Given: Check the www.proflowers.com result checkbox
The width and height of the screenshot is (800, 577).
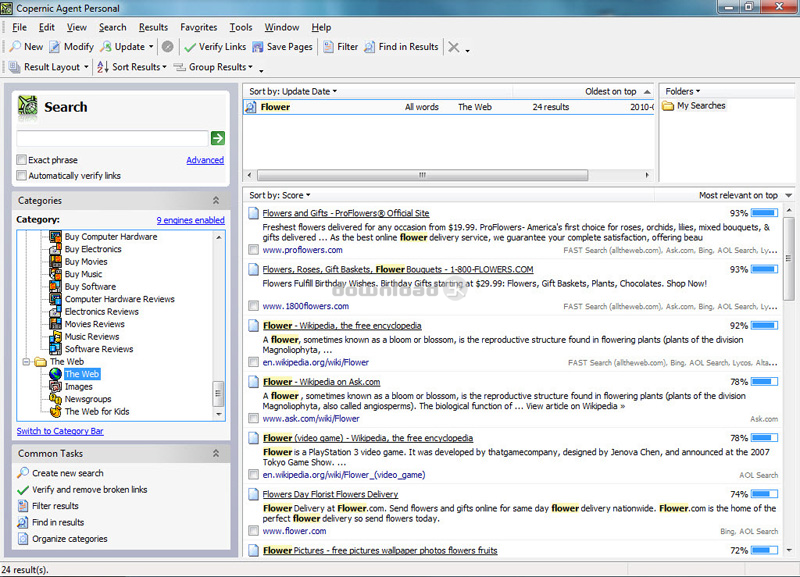Looking at the screenshot, I should coord(253,249).
